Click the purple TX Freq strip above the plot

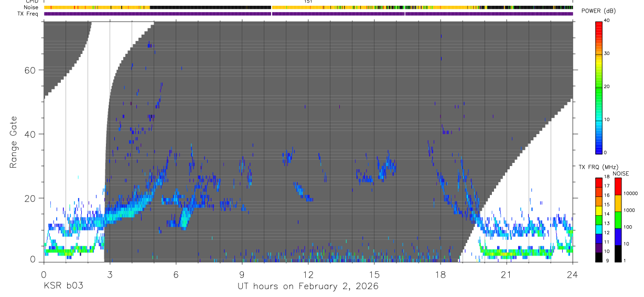308,14
